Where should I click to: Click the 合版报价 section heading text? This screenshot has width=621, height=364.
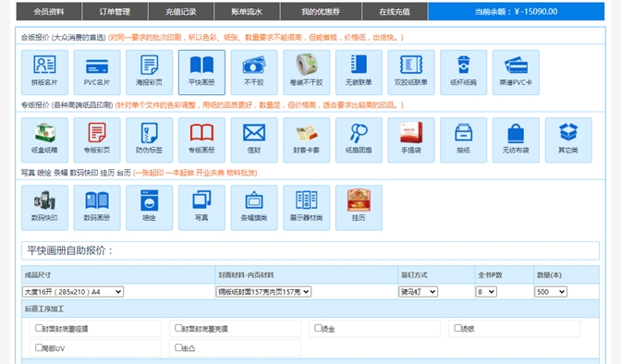tap(64, 38)
